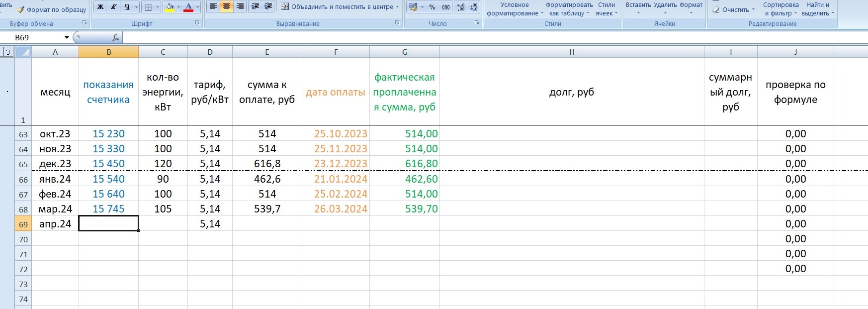The width and height of the screenshot is (868, 309).
Task: Toggle italic formatting (К)
Action: tap(113, 7)
